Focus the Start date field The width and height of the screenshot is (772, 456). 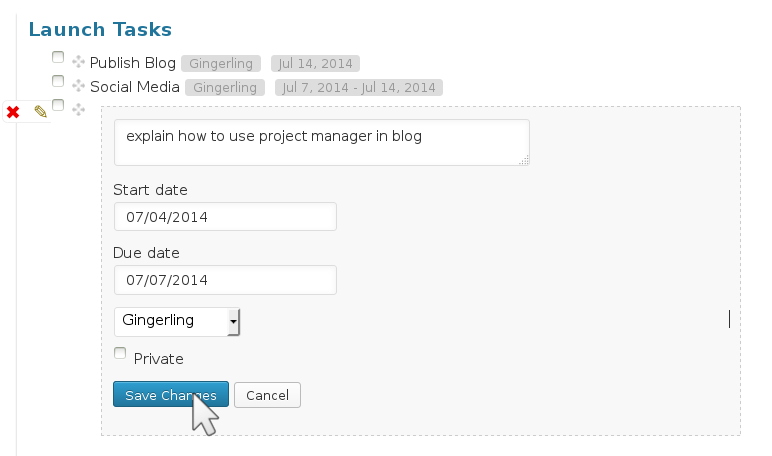point(225,216)
